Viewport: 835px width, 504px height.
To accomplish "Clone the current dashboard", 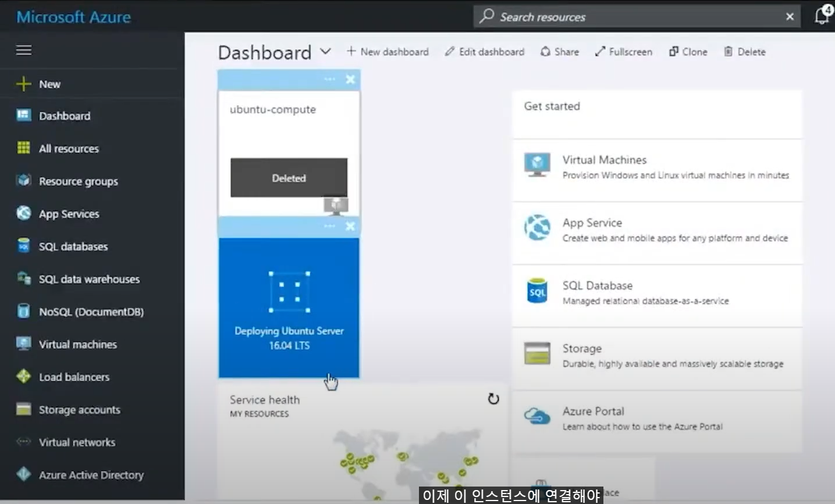I will pos(688,52).
